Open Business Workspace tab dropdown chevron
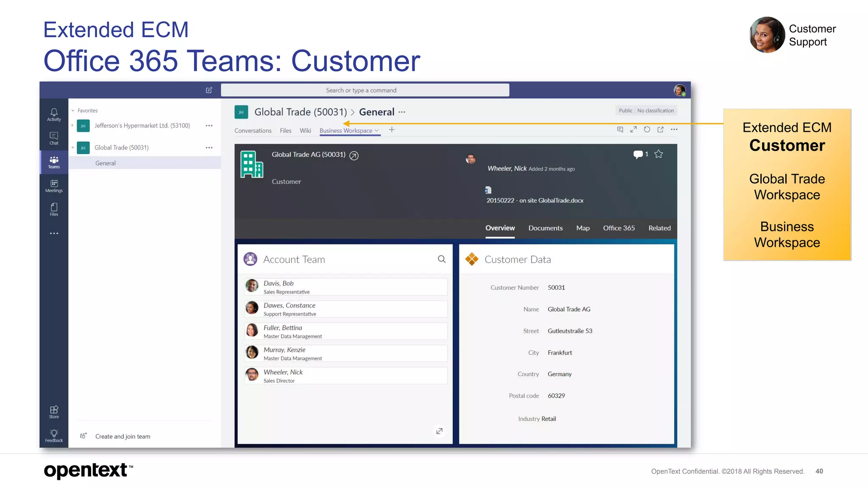Image resolution: width=868 pixels, height=488 pixels. click(376, 130)
